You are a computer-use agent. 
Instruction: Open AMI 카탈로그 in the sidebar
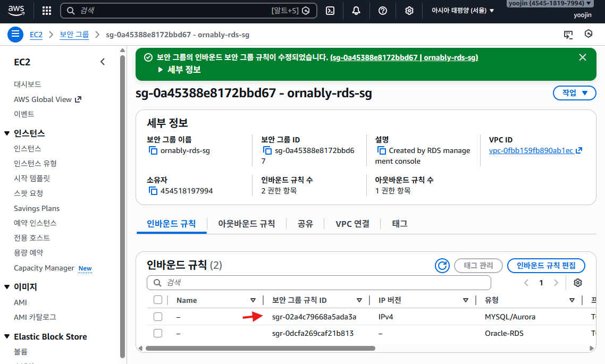click(x=35, y=317)
